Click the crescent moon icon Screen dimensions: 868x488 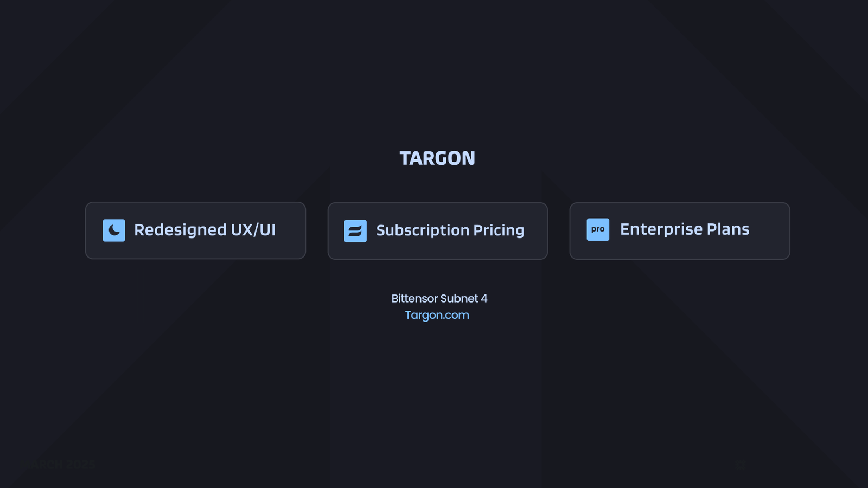point(114,230)
